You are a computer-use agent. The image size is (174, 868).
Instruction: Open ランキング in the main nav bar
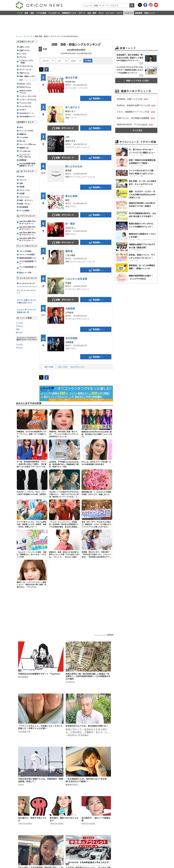[x=128, y=13]
